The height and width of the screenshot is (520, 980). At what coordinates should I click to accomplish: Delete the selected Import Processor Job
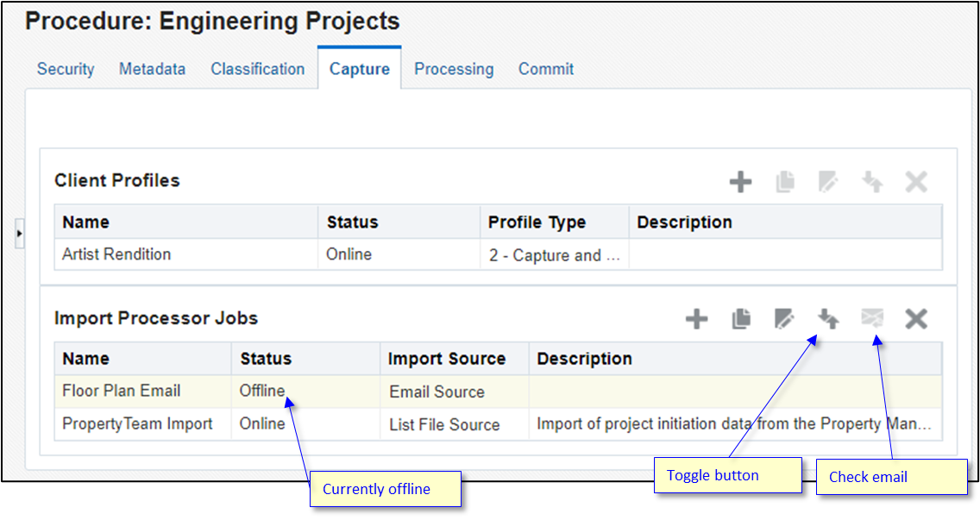(917, 318)
